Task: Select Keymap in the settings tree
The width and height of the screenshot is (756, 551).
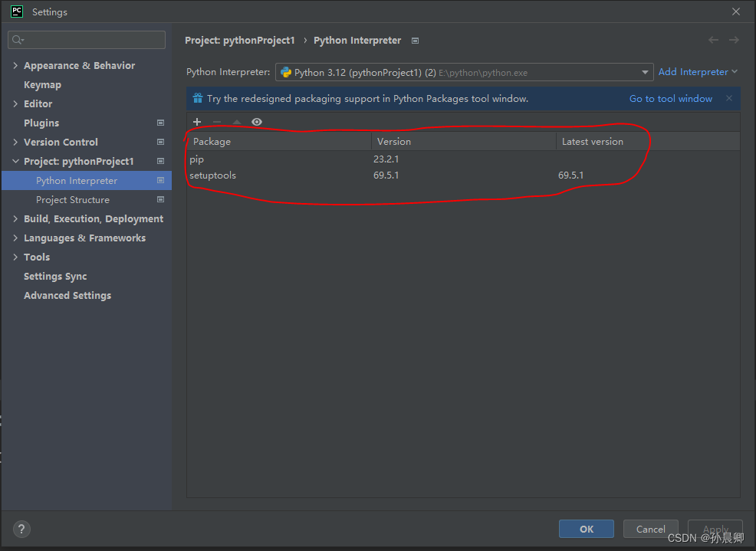Action: click(x=42, y=85)
